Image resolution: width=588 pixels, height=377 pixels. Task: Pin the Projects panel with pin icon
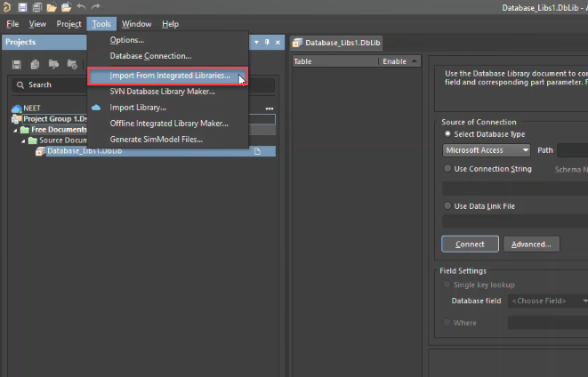[267, 43]
